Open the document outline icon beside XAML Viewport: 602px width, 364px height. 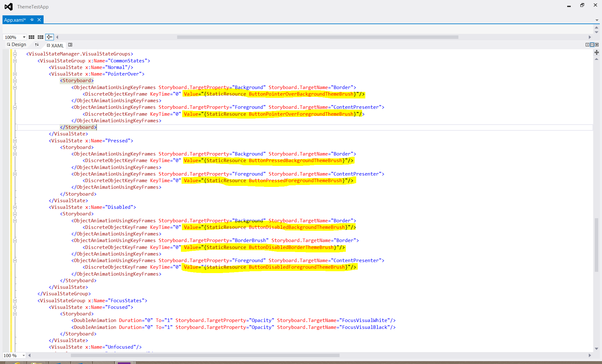(x=70, y=45)
